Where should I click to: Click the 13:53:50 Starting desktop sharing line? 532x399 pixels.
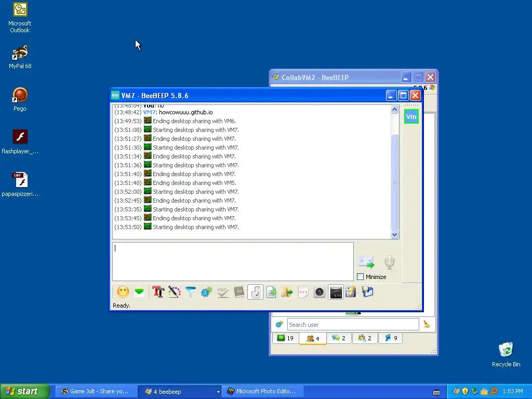point(177,227)
